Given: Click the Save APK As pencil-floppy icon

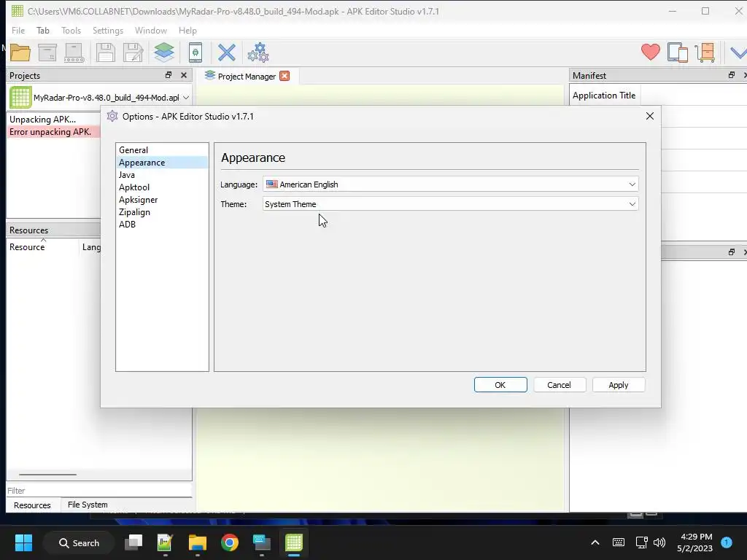Looking at the screenshot, I should point(133,52).
